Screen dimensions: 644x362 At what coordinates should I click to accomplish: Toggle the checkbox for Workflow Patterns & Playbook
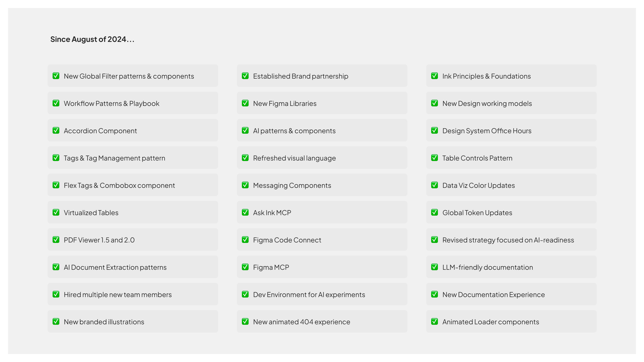56,103
